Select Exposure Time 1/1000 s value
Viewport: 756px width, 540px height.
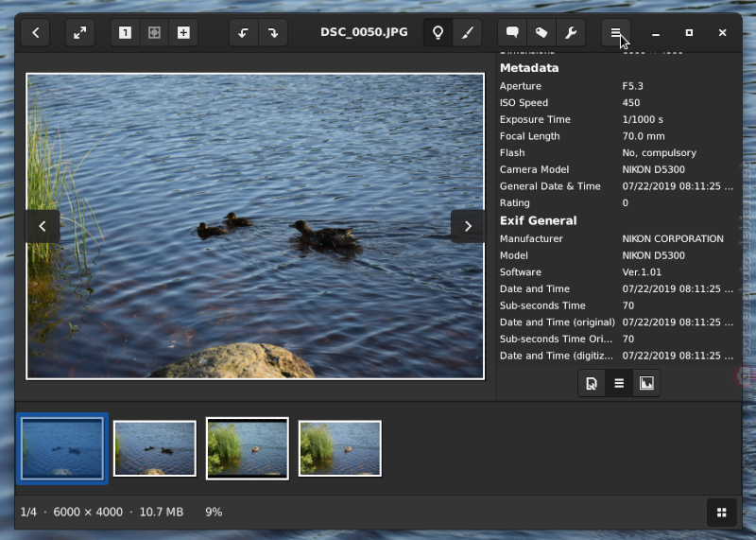tap(643, 119)
